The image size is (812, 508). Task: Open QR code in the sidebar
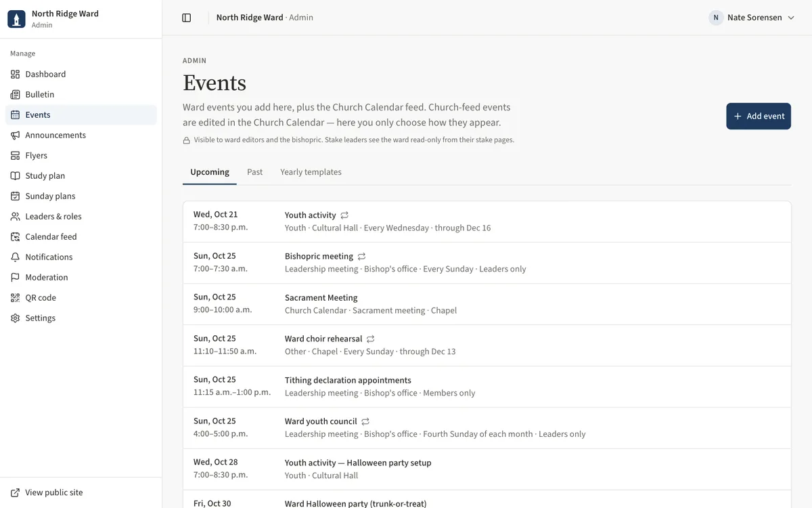(x=81, y=298)
